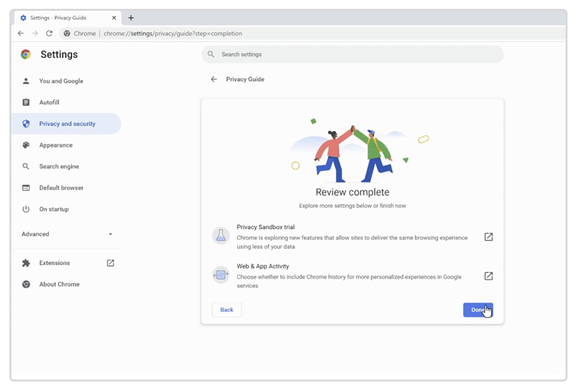Go to Appearance settings
The width and height of the screenshot is (578, 392).
point(56,145)
